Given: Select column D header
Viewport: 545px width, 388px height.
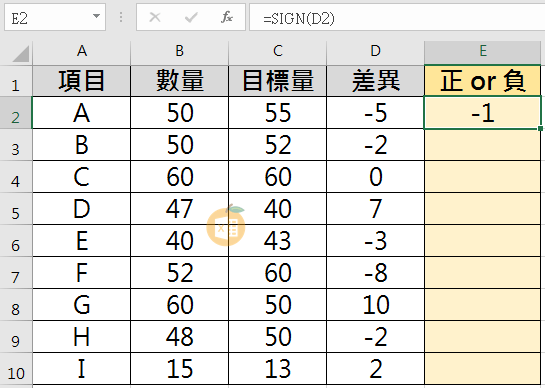Looking at the screenshot, I should point(375,51).
